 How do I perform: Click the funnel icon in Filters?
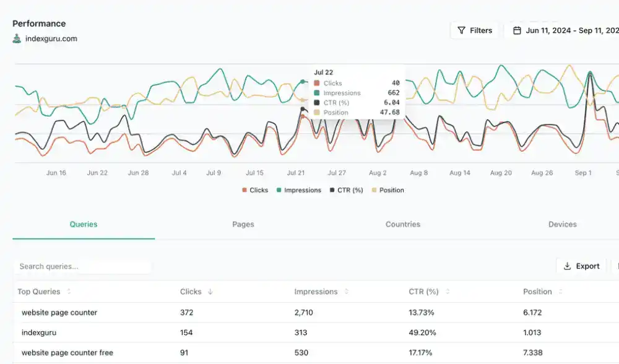[x=461, y=30]
